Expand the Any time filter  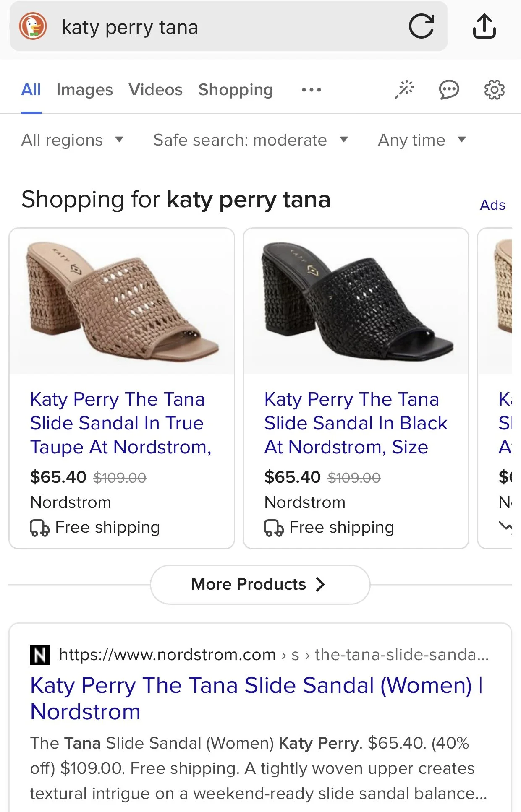422,140
